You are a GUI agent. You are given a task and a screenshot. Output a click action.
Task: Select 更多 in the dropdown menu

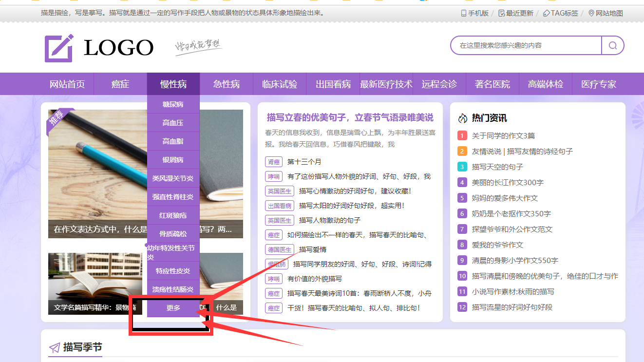(x=173, y=308)
